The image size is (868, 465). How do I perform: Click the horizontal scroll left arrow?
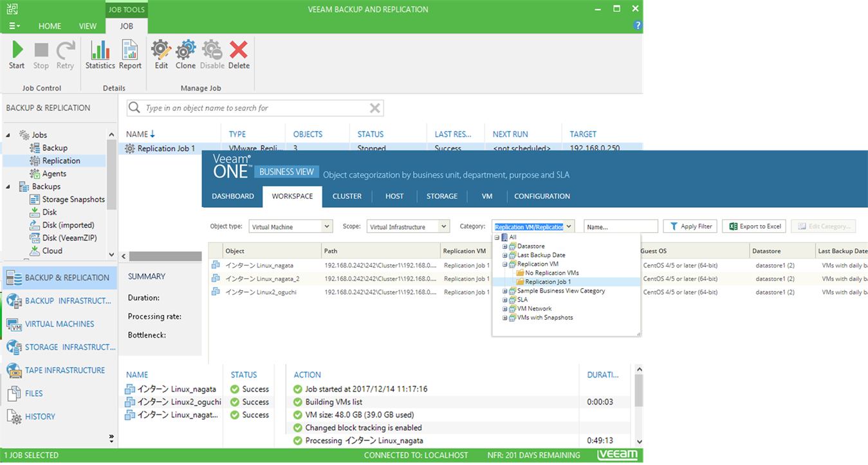pyautogui.click(x=124, y=256)
